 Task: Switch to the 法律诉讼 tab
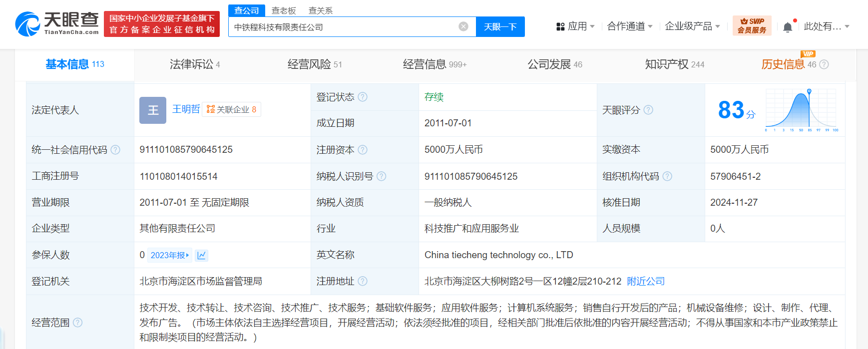pos(194,64)
